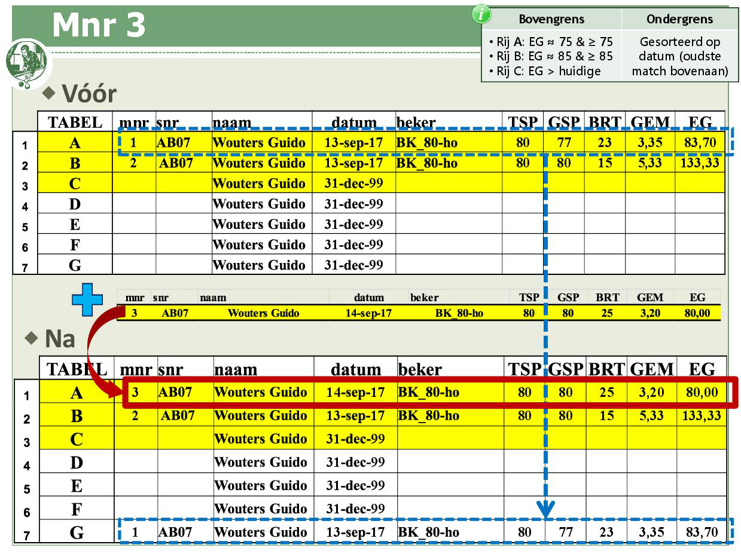Screen dimensions: 741x560
Task: Click BRT value 15 in Vóór row B
Action: [x=605, y=163]
